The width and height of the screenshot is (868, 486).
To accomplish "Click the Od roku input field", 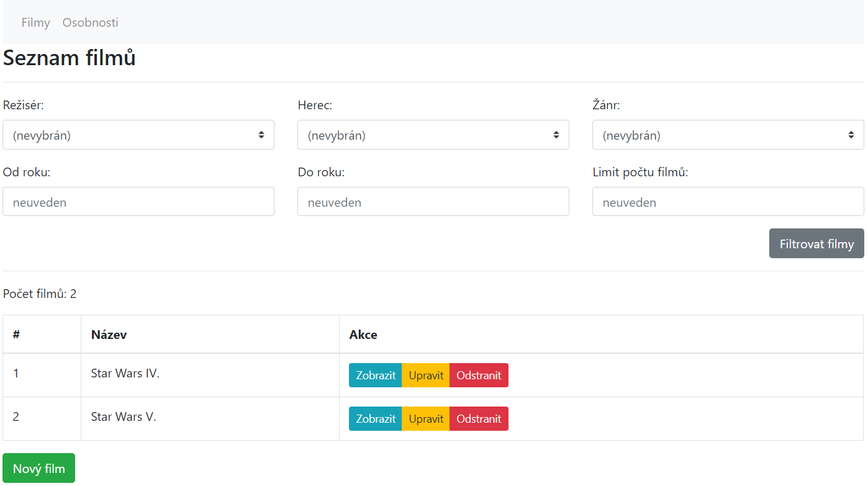I will [138, 202].
